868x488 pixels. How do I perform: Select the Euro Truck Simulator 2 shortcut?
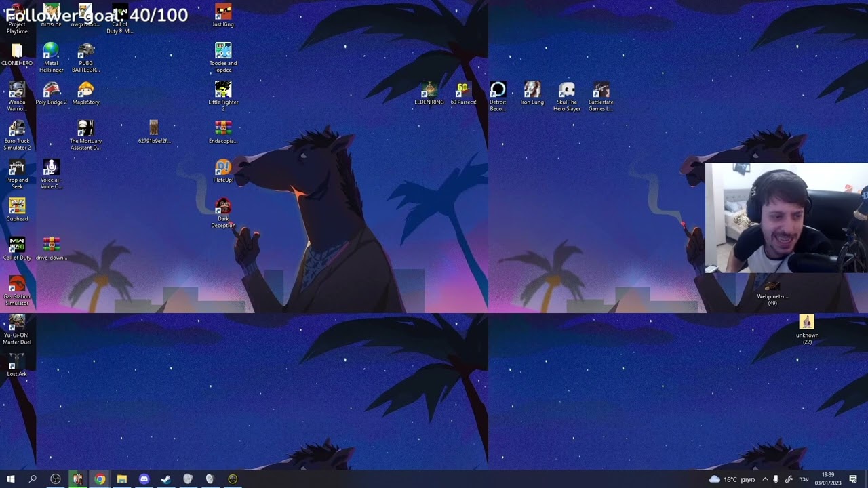point(17,136)
